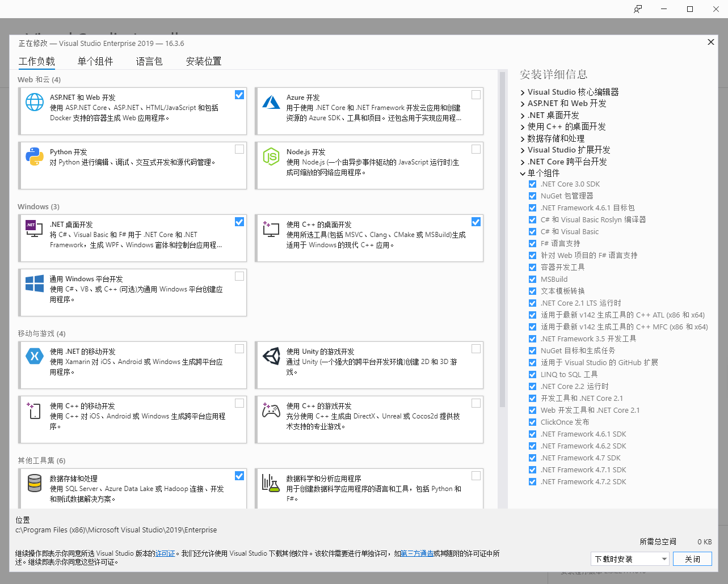Open the 下载时安装 dropdown
728x584 pixels.
(630, 559)
